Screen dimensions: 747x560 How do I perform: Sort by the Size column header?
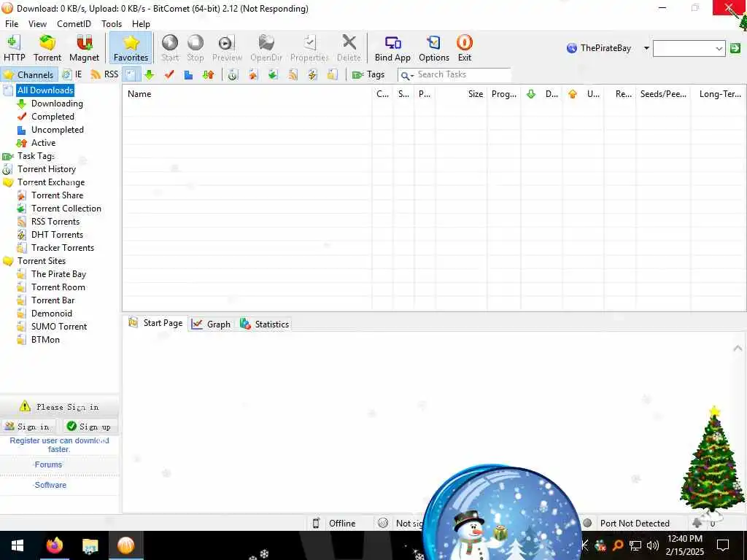(461, 94)
